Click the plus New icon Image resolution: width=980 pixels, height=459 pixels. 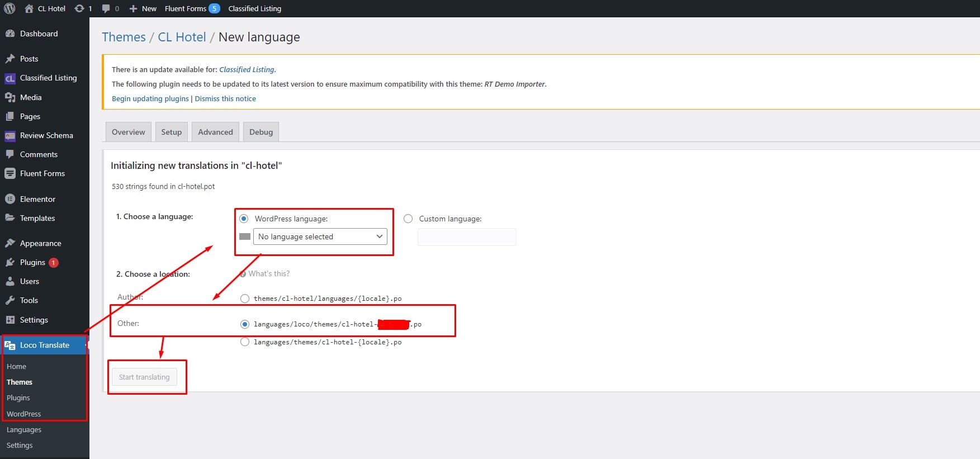pos(133,8)
